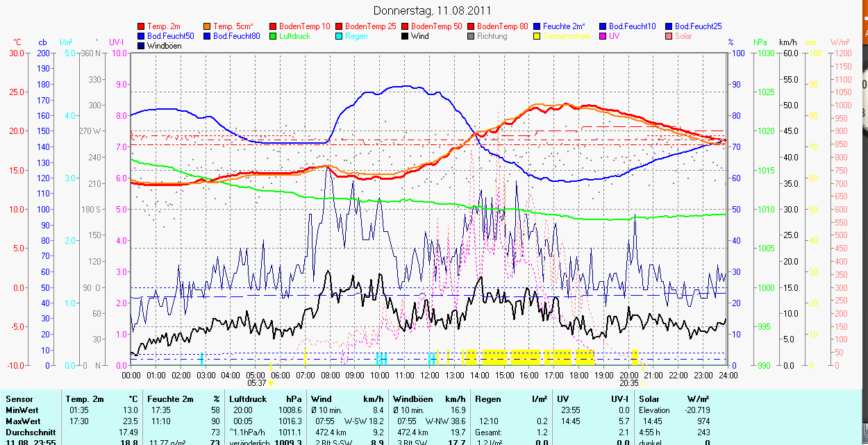The width and height of the screenshot is (868, 445).
Task: Click the yellow Sonnenschein legend swatch
Action: tap(537, 35)
